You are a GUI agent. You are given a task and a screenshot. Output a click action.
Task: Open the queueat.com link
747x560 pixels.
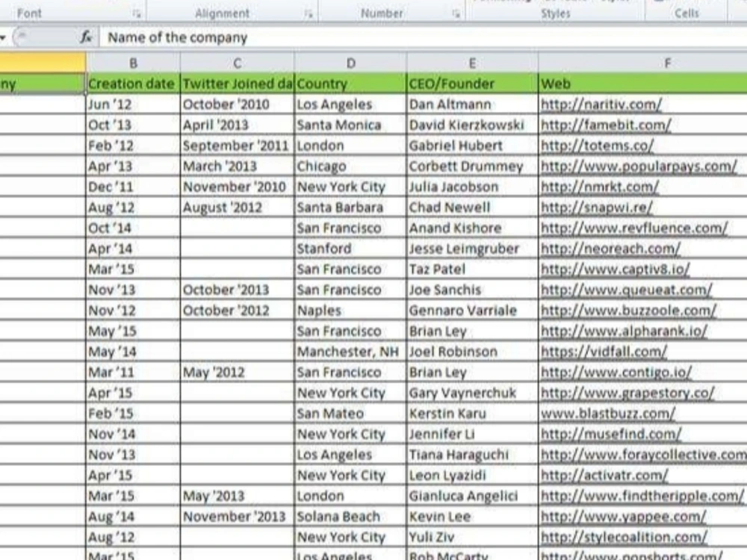click(627, 290)
